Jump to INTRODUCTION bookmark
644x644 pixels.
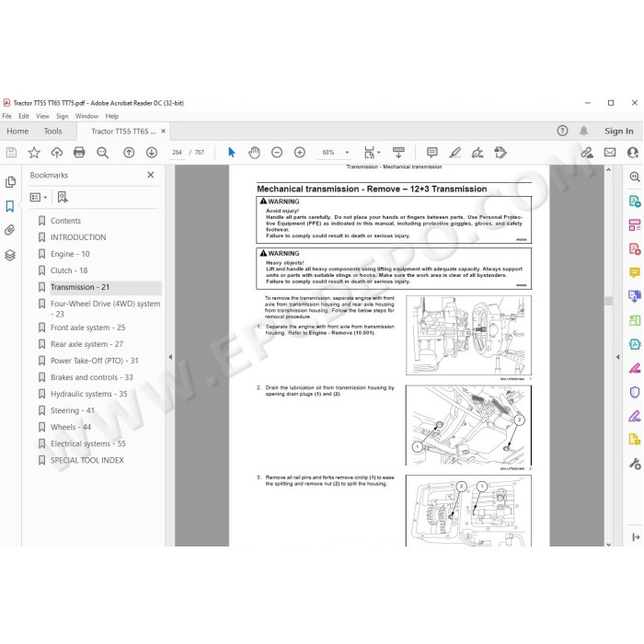pyautogui.click(x=78, y=237)
